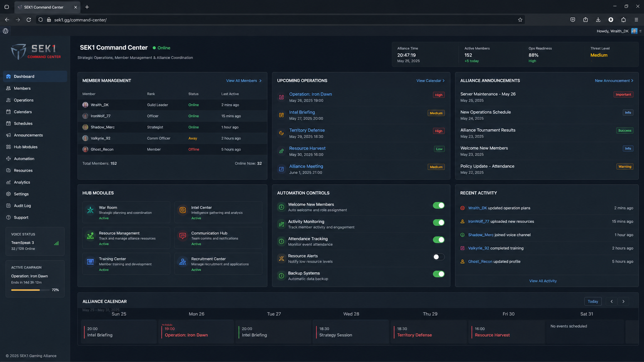Go to the previous calendar week
Screen dimensions: 644x362
coord(612,302)
